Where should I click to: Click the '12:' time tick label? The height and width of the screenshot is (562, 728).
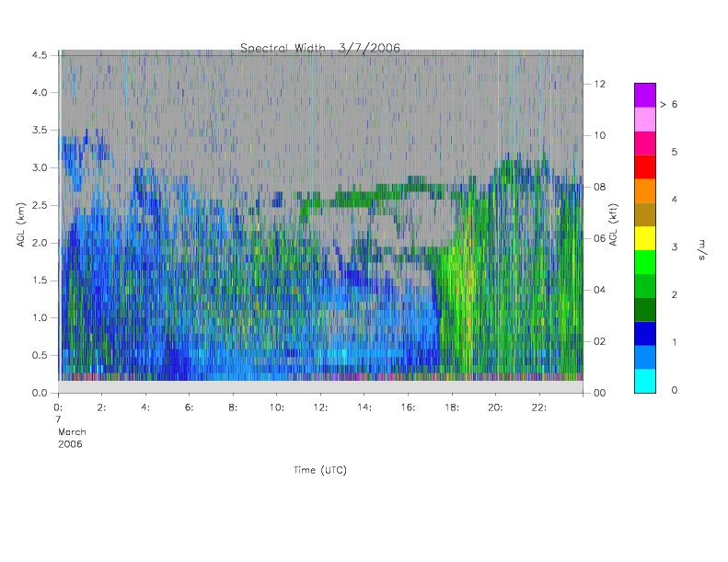click(x=320, y=407)
